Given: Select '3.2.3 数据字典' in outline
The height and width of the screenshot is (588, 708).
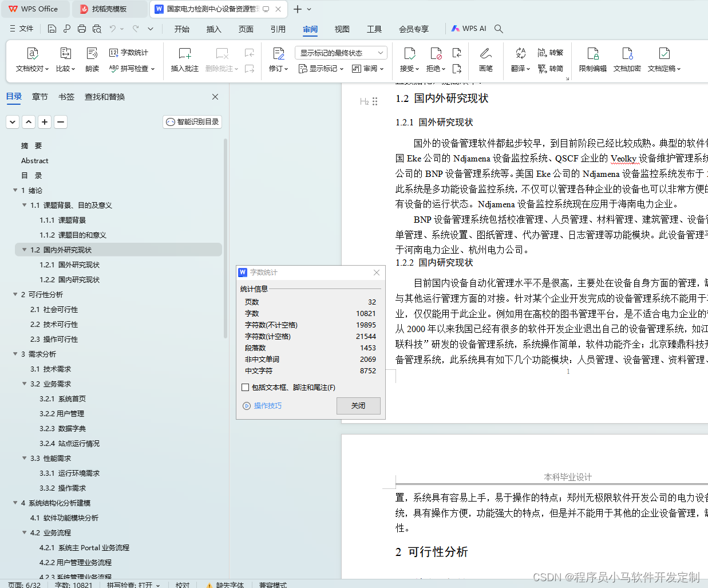Looking at the screenshot, I should click(x=63, y=428).
